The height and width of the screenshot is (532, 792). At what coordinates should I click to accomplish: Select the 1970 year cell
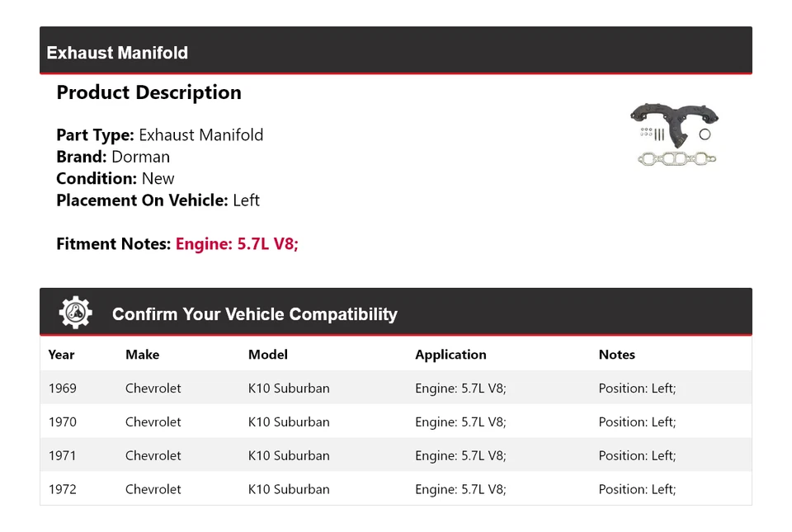point(63,422)
